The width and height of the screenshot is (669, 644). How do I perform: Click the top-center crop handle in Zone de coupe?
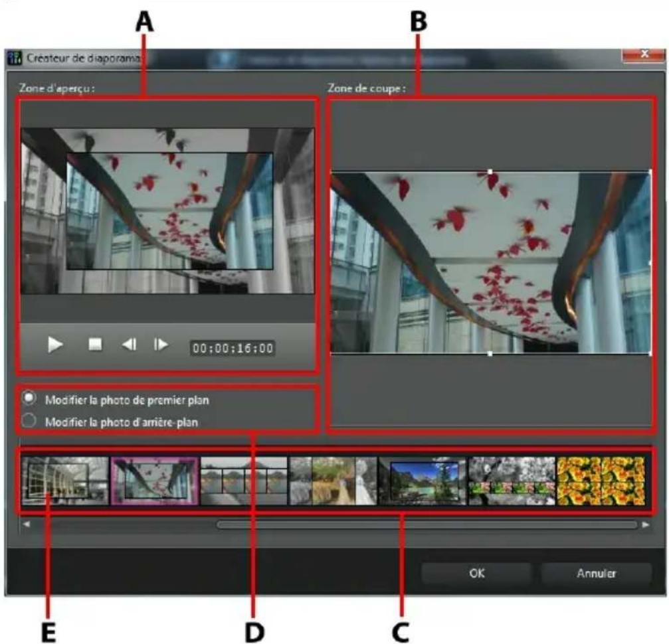click(x=490, y=172)
